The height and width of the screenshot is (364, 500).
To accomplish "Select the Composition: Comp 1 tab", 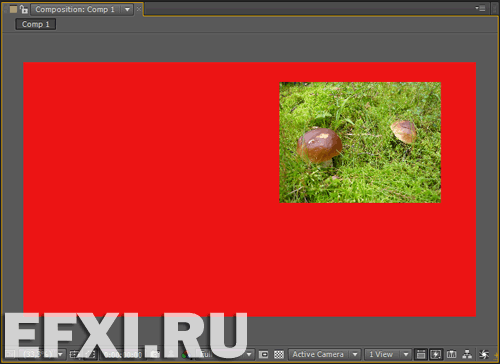I will click(x=75, y=9).
